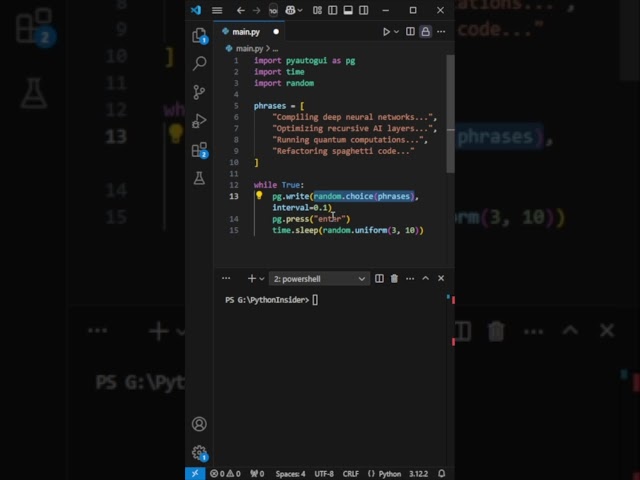
Task: Expand the Copilot dropdown chevron
Action: point(300,11)
